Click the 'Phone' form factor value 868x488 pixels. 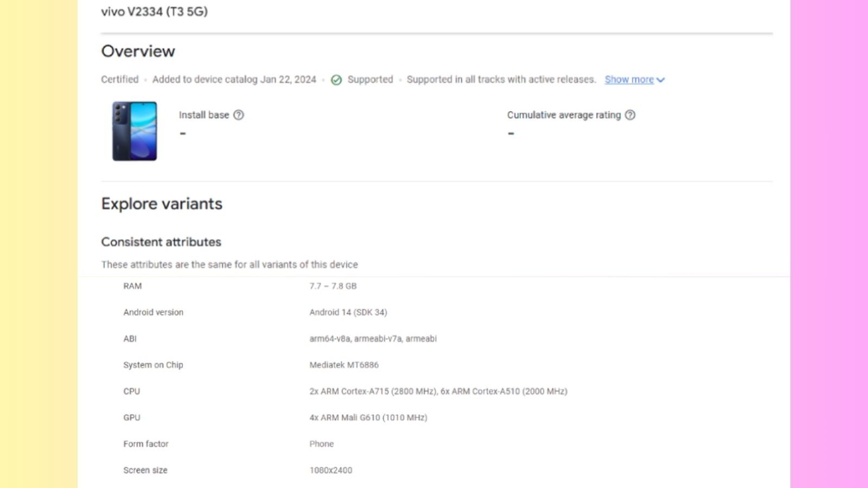[321, 444]
